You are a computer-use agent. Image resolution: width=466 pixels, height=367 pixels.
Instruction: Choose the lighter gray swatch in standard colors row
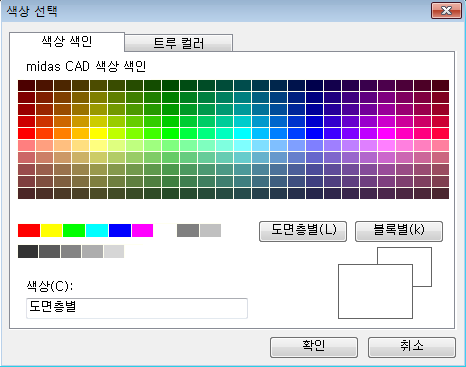tap(211, 230)
